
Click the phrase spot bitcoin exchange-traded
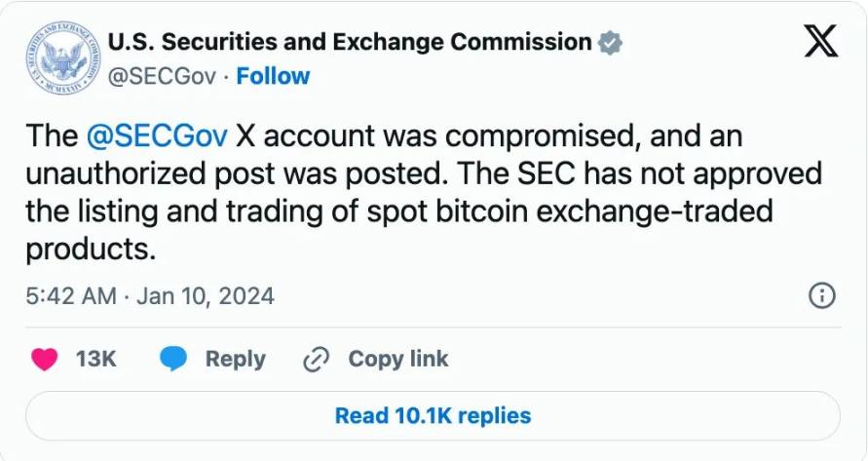click(570, 211)
